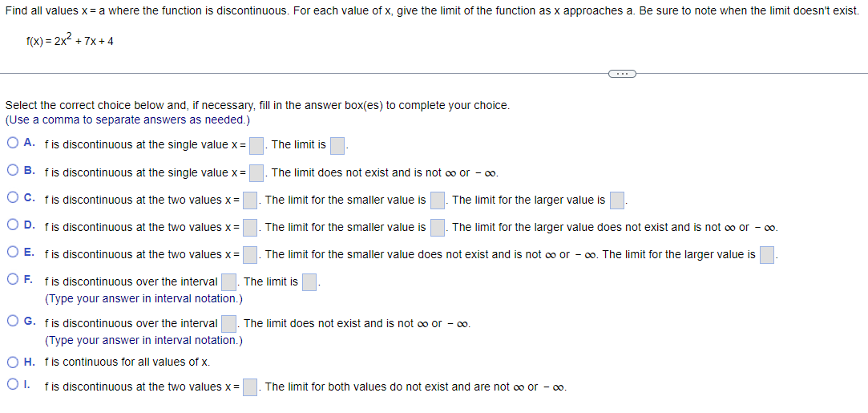The height and width of the screenshot is (413, 868).
Task: Click the x value box in choice A
Action: coord(256,146)
